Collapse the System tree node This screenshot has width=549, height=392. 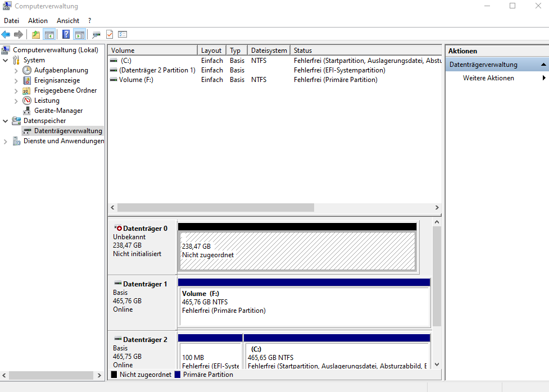coord(5,60)
